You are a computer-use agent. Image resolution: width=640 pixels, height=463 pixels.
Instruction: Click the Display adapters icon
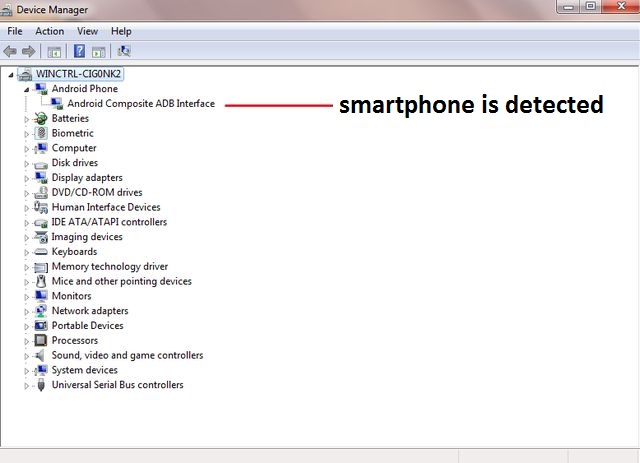[x=41, y=178]
